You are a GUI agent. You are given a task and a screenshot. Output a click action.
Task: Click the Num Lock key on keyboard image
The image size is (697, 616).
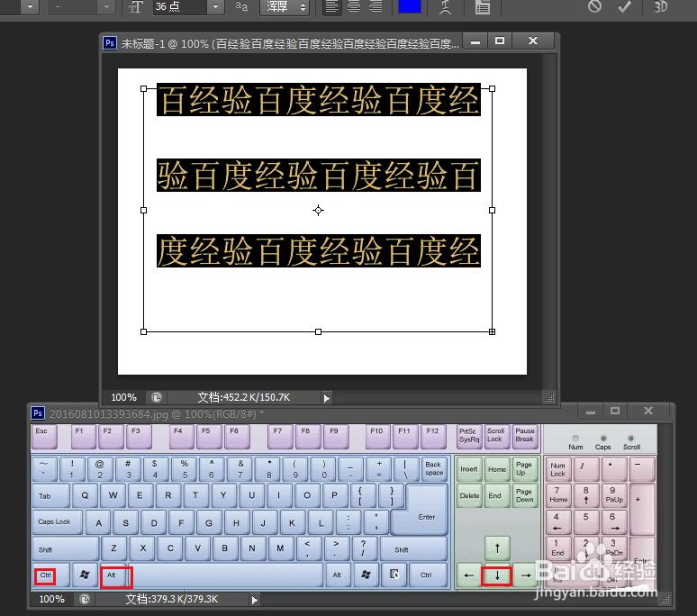tap(557, 469)
